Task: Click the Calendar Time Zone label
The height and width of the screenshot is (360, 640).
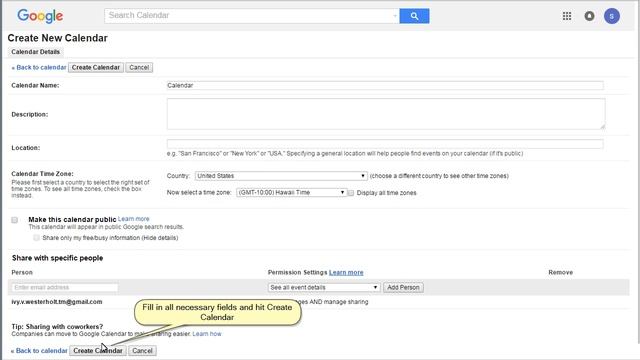Action: coord(42,173)
